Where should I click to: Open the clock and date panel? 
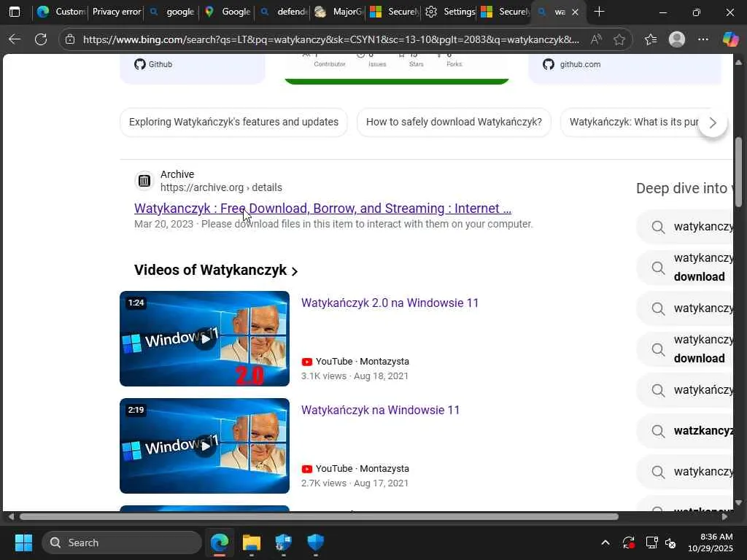coord(711,542)
